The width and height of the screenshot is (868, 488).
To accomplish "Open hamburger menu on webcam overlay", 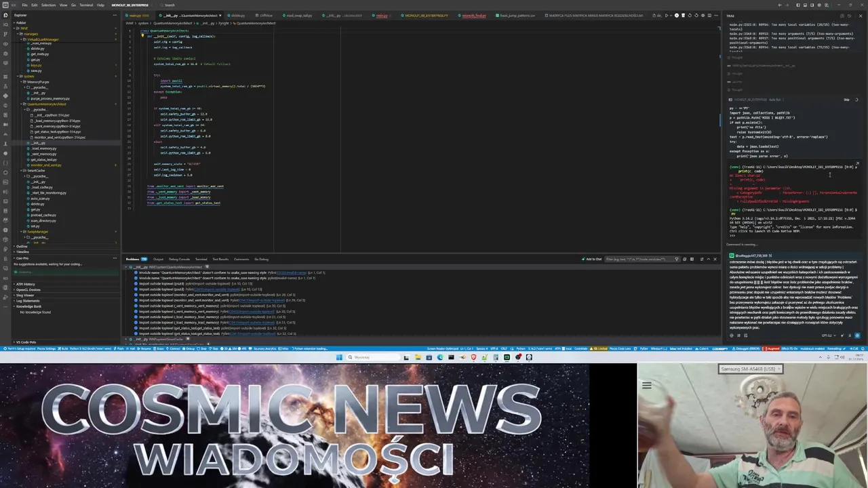I will (x=646, y=385).
